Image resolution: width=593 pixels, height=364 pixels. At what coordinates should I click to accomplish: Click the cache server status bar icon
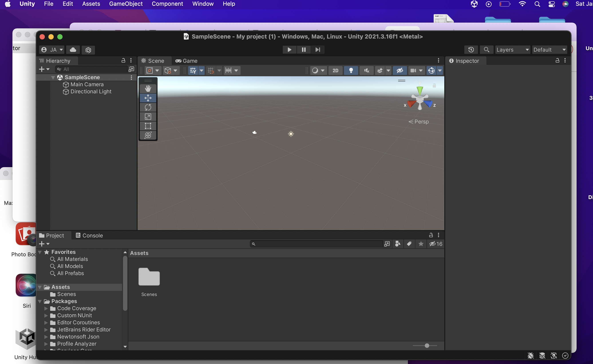point(542,356)
